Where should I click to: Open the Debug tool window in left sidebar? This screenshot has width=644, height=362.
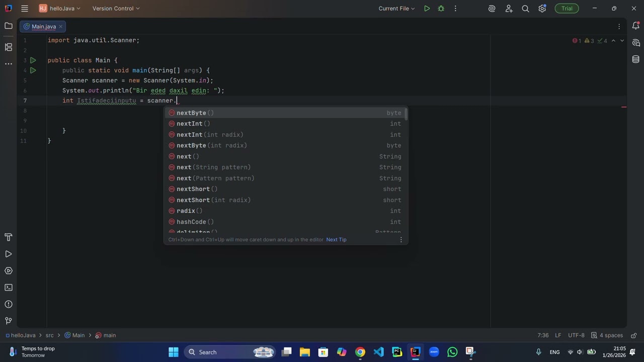tap(9, 270)
